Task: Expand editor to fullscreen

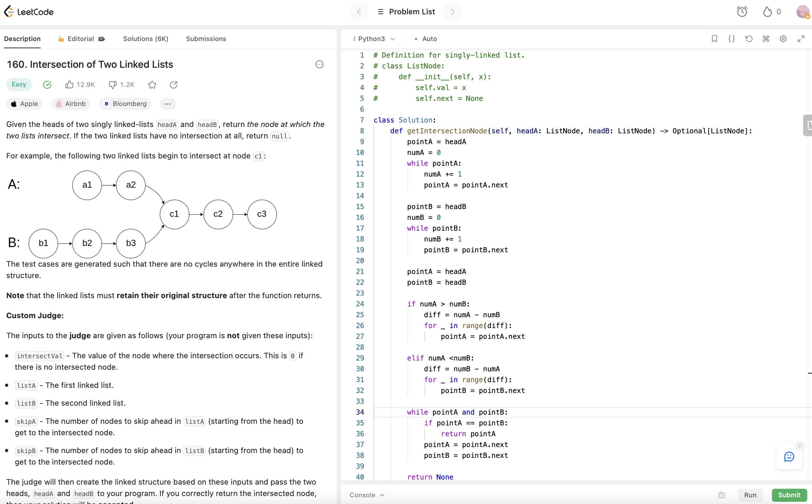Action: pyautogui.click(x=801, y=39)
